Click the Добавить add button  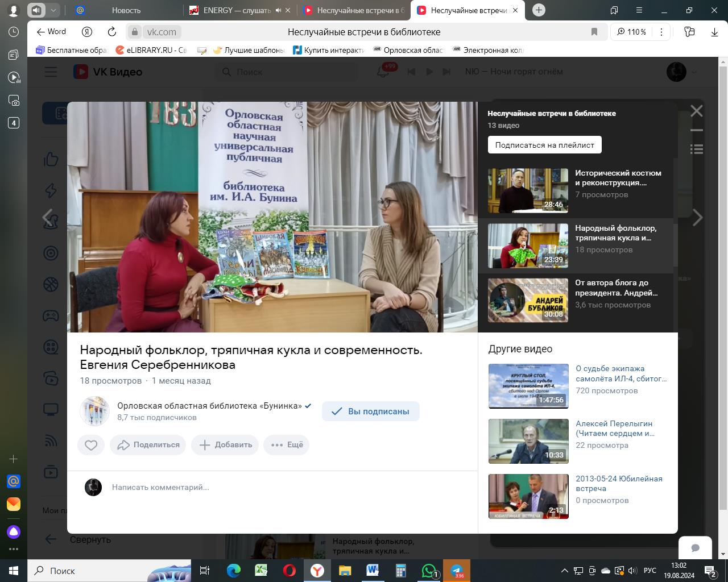[x=225, y=445]
